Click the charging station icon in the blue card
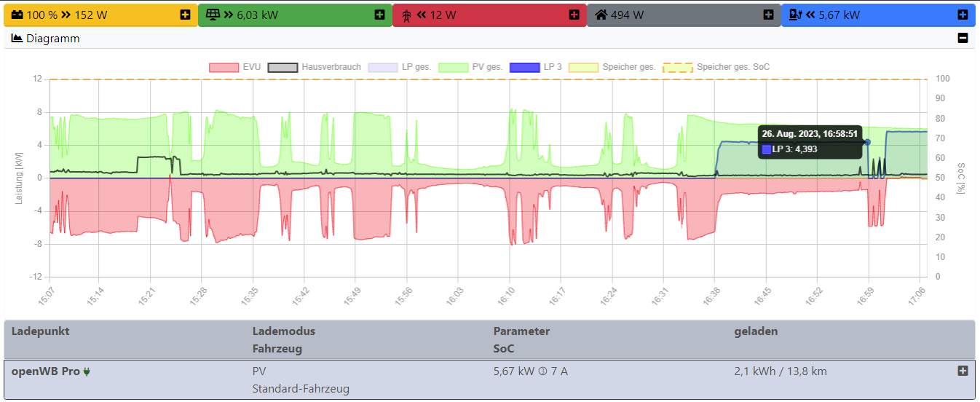The height and width of the screenshot is (402, 980). point(797,15)
